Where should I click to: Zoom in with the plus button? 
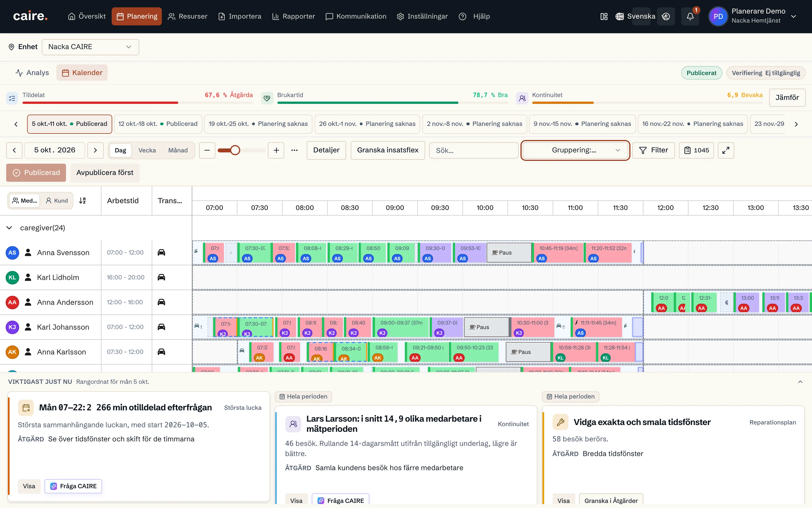click(x=276, y=150)
